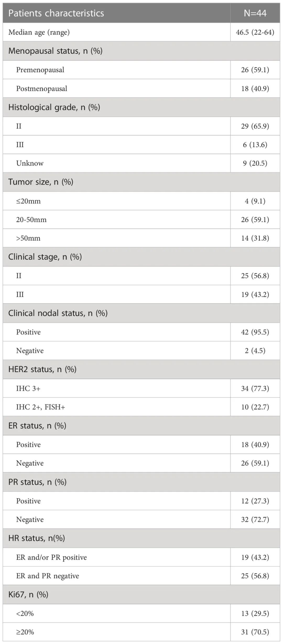
Task: Select the Ki67 ≥20% row label
Action: (25, 632)
